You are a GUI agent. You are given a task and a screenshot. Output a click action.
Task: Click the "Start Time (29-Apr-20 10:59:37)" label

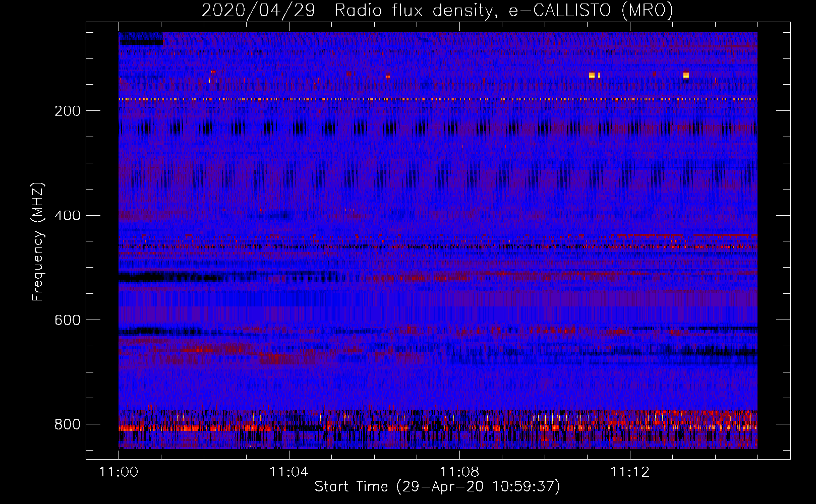click(x=437, y=487)
